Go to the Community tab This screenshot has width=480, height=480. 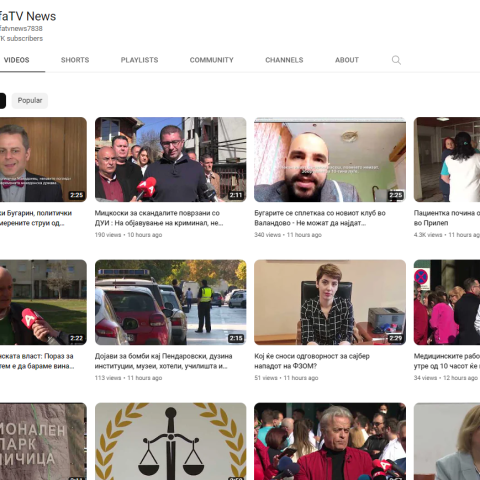[x=212, y=60]
